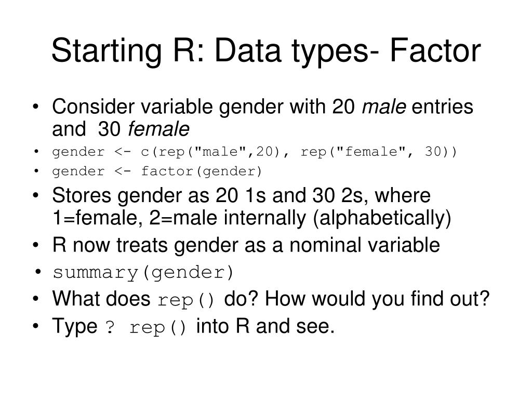Click the word 'Factor' in the title
Screen dimensions: 532x399
pos(435,50)
